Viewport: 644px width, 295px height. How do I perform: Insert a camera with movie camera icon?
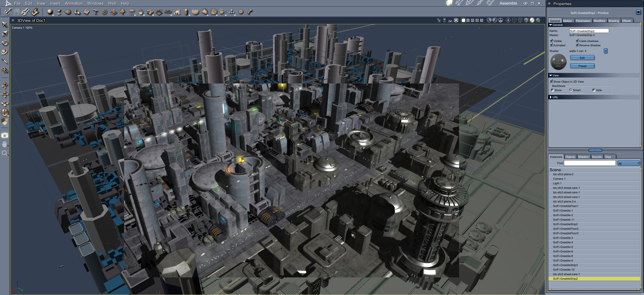pyautogui.click(x=223, y=12)
